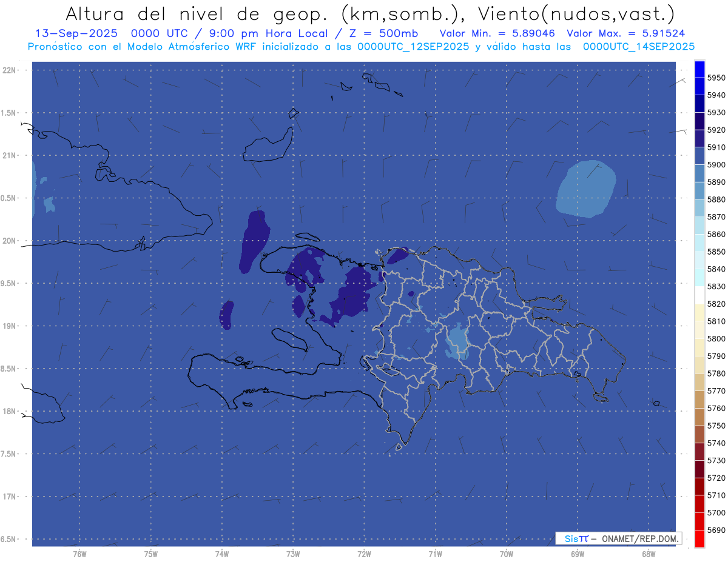
Task: Click the colorbar value '5950'
Action: point(716,78)
